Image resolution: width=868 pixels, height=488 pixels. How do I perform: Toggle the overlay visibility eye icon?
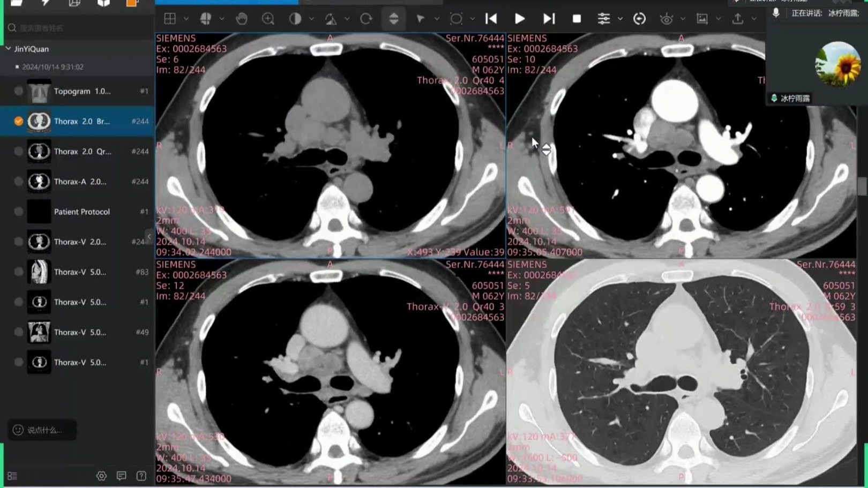tap(667, 19)
